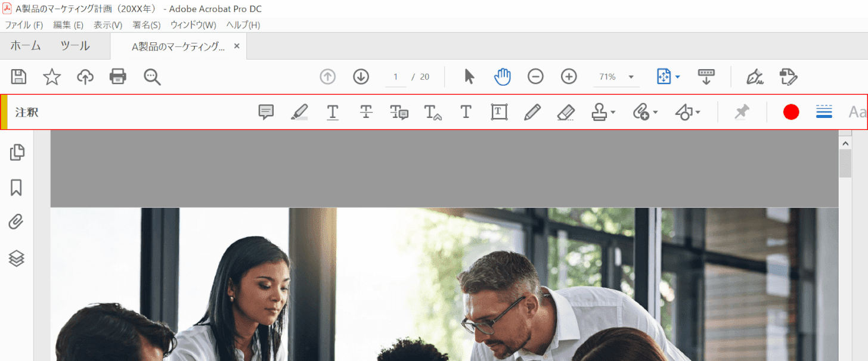Open the scrolling mode download-arrow icon
Viewport: 868px width, 361px height.
tap(706, 77)
